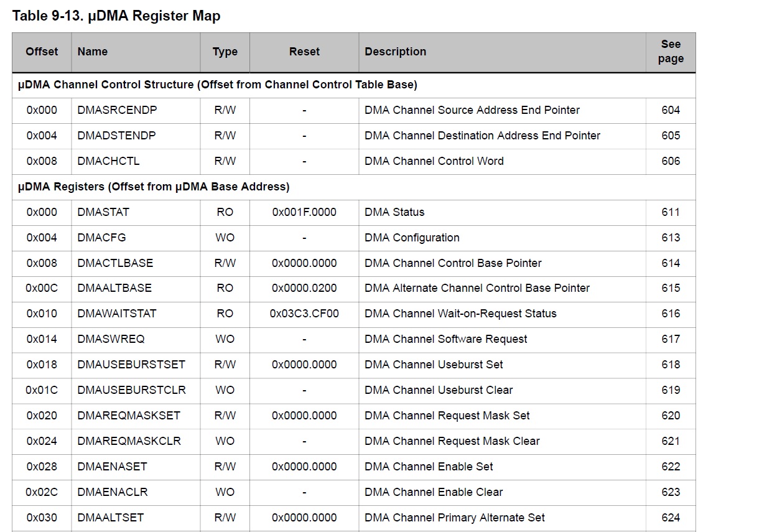Open page reference 617
Viewport: 772px width, 532px height.
tap(671, 339)
